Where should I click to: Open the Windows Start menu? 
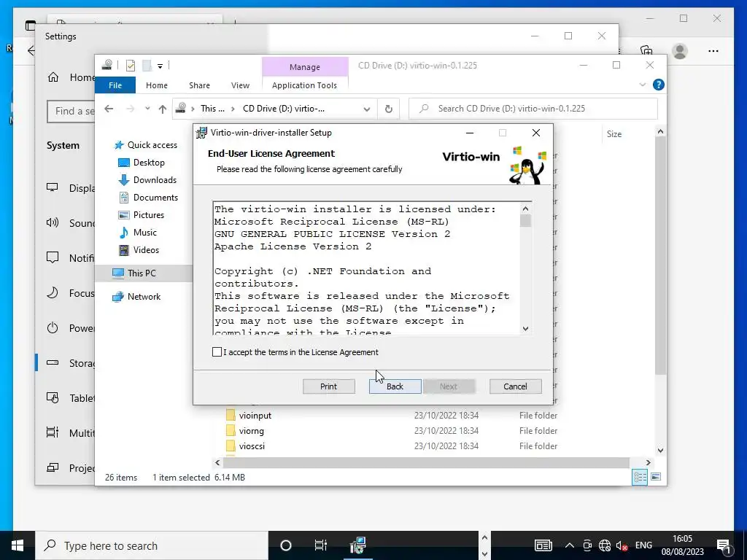point(18,545)
